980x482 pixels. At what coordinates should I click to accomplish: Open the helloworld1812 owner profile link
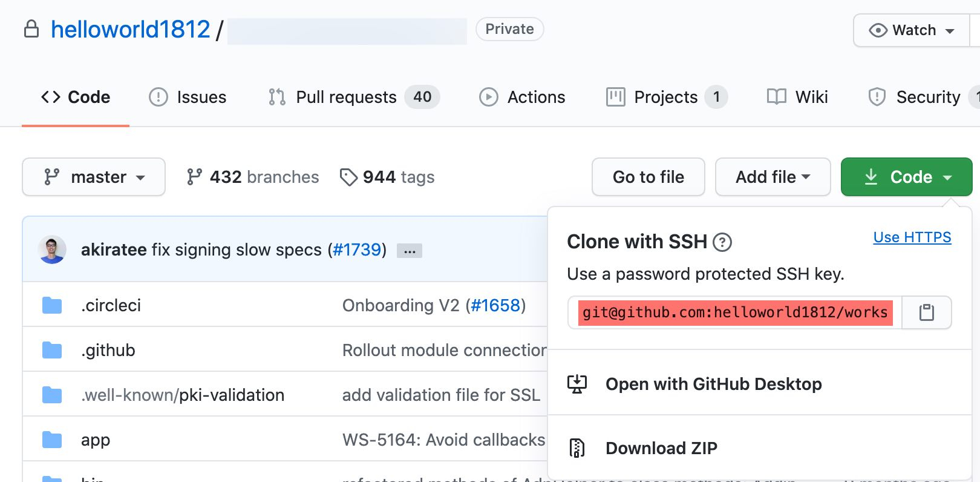pos(131,29)
